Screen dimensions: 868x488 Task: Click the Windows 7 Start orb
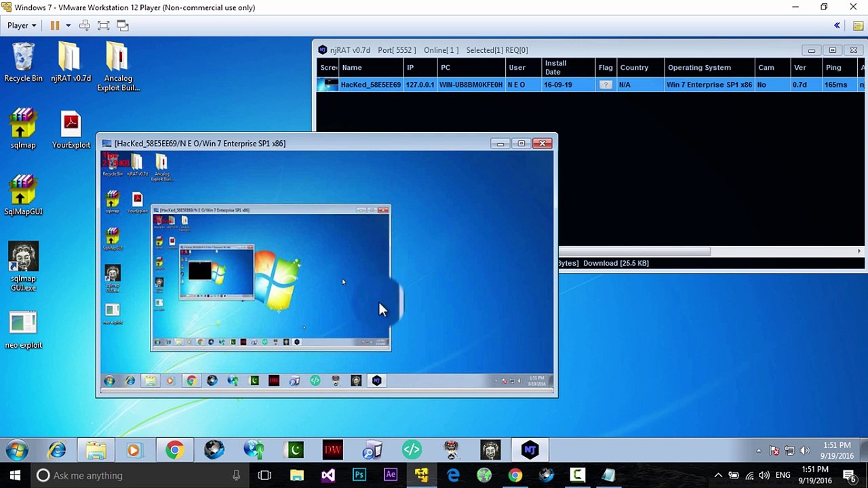17,450
